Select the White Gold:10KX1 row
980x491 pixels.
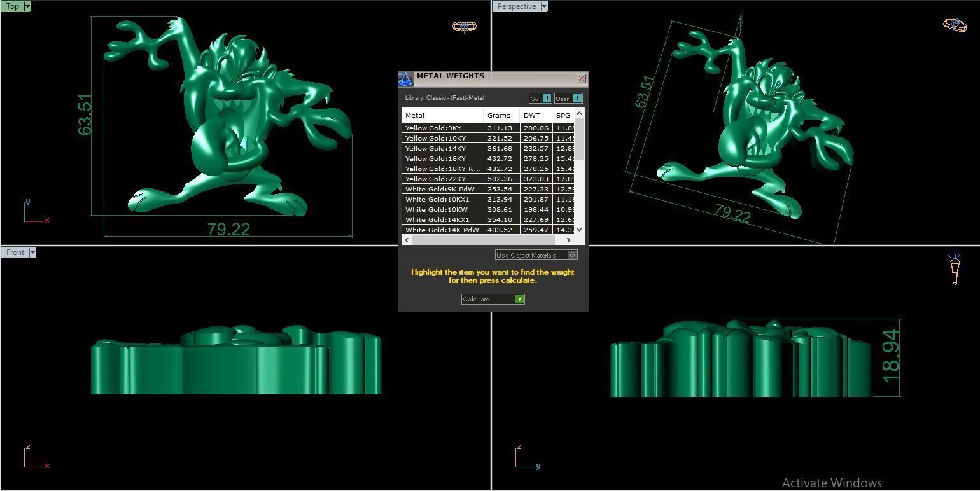click(x=488, y=199)
